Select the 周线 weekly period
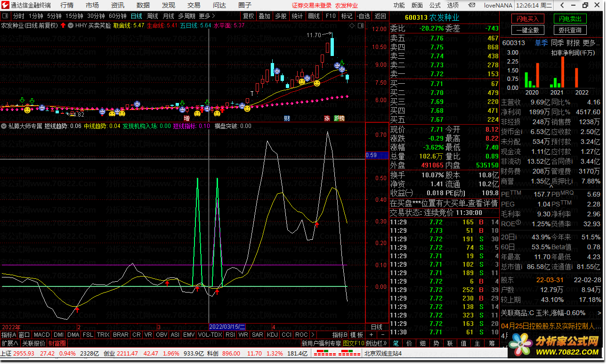 [153, 16]
